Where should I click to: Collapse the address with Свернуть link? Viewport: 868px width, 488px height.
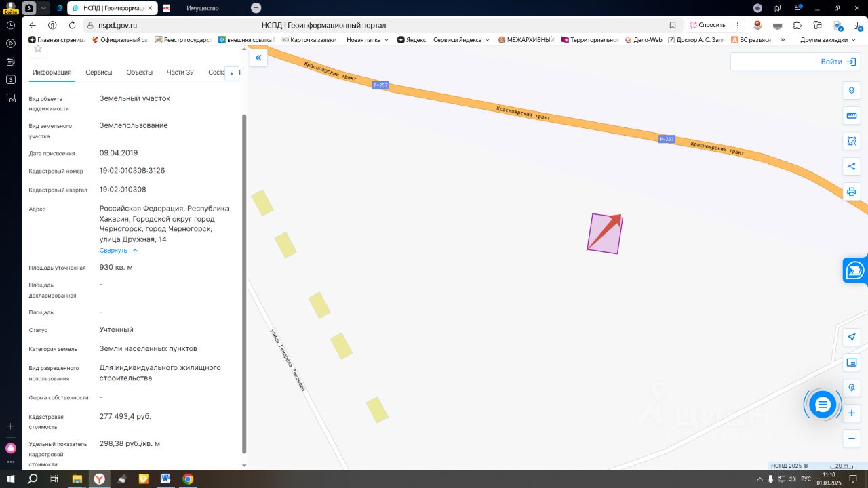tap(113, 250)
